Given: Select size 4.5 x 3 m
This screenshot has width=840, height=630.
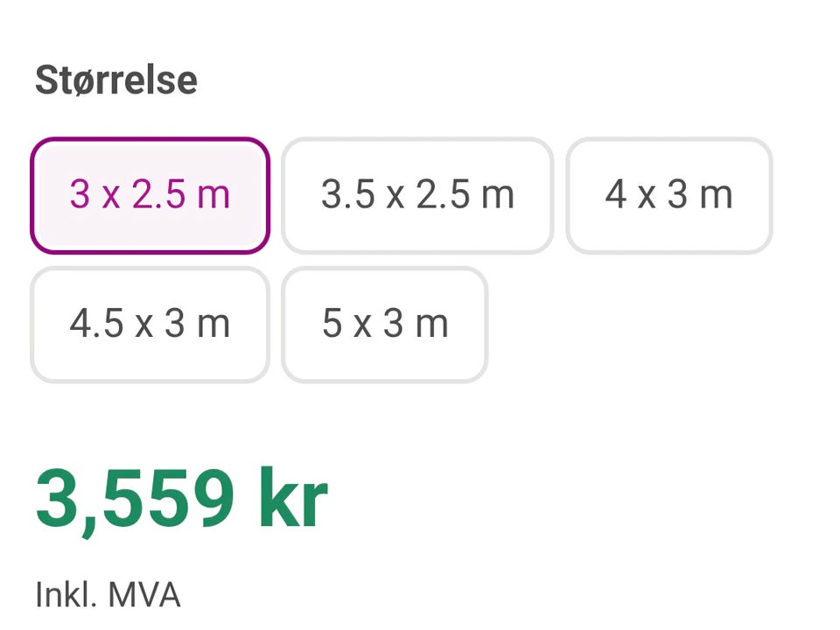Looking at the screenshot, I should (150, 325).
